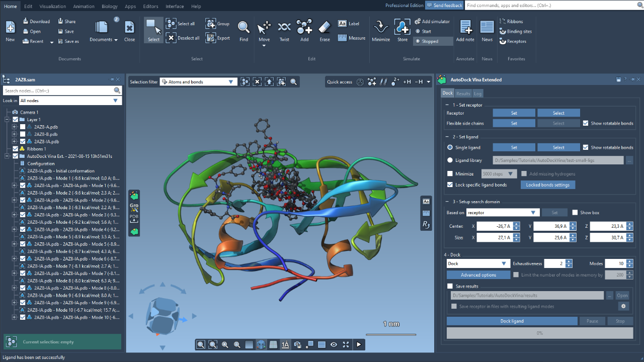Click the Dock ligand button
This screenshot has height=362, width=644.
tap(512, 321)
